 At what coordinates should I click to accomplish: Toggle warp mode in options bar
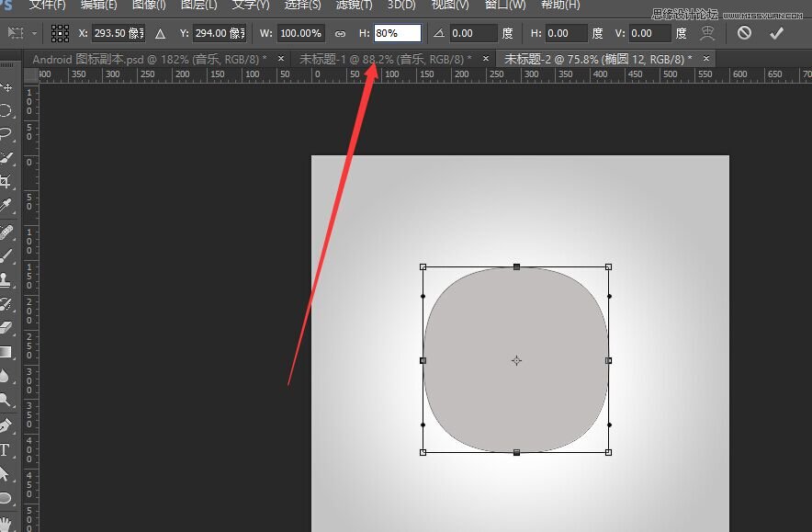click(707, 33)
